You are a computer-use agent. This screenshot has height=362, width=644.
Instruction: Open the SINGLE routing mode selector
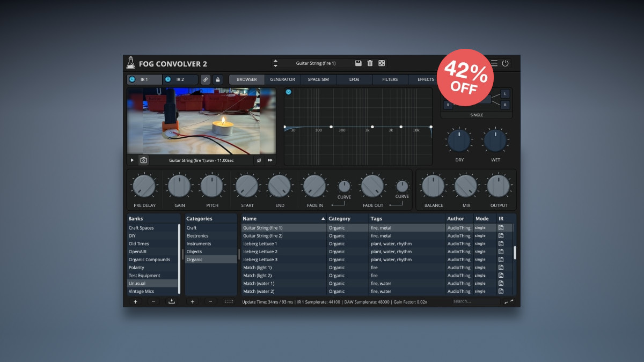[477, 115]
